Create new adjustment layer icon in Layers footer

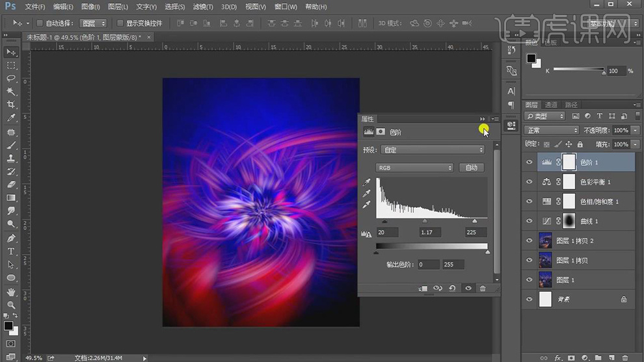pyautogui.click(x=585, y=358)
